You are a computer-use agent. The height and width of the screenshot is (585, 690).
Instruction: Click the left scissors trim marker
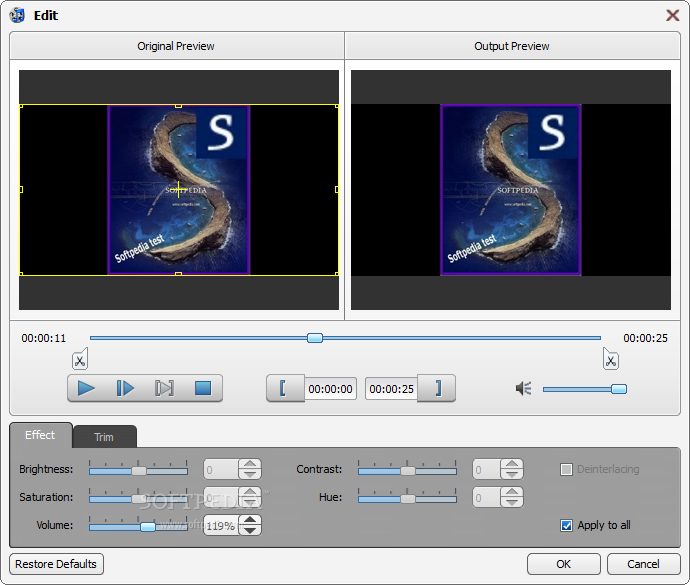[x=80, y=359]
